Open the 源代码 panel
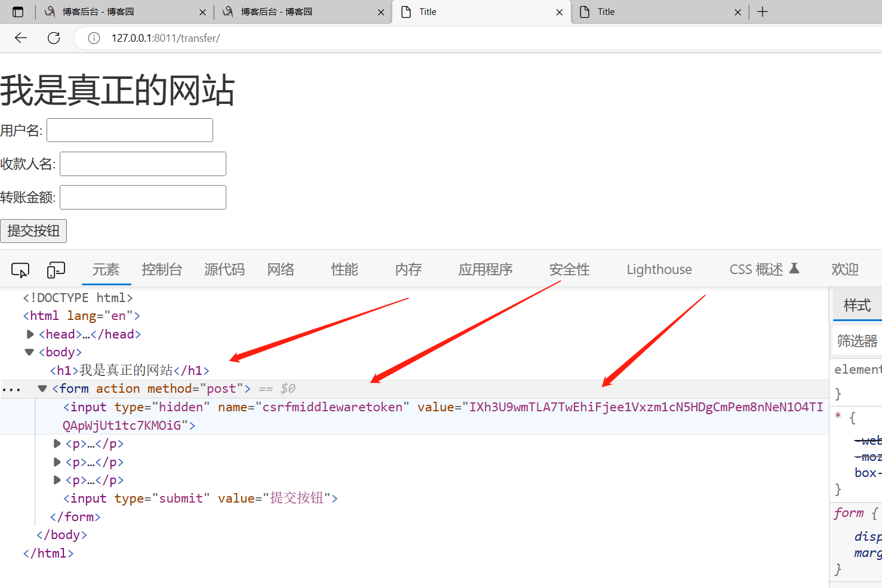This screenshot has height=588, width=882. [x=225, y=270]
